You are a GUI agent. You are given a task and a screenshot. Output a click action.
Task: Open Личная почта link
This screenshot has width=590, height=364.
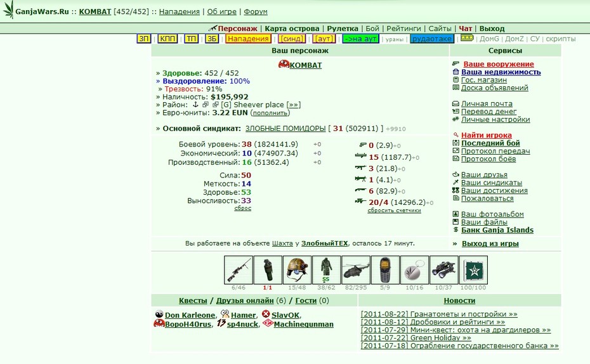(487, 103)
